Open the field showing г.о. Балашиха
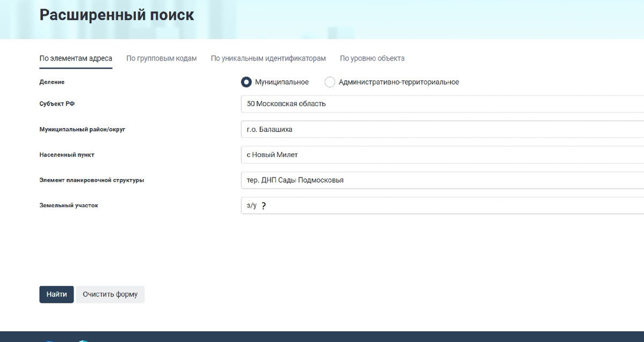 [x=442, y=129]
